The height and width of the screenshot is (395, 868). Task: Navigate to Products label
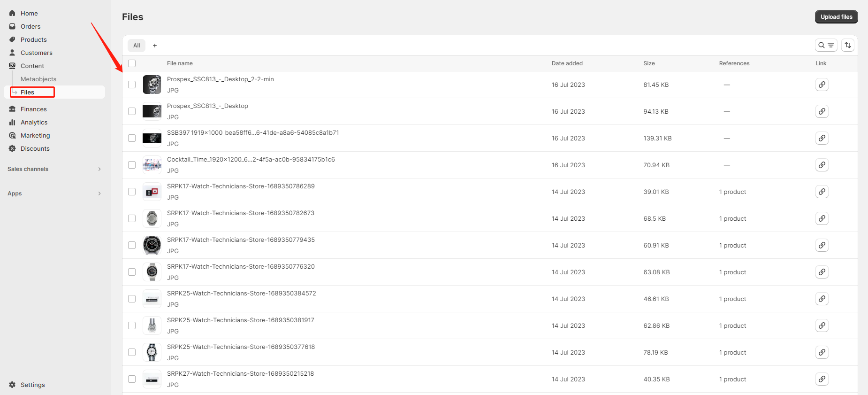coord(34,39)
